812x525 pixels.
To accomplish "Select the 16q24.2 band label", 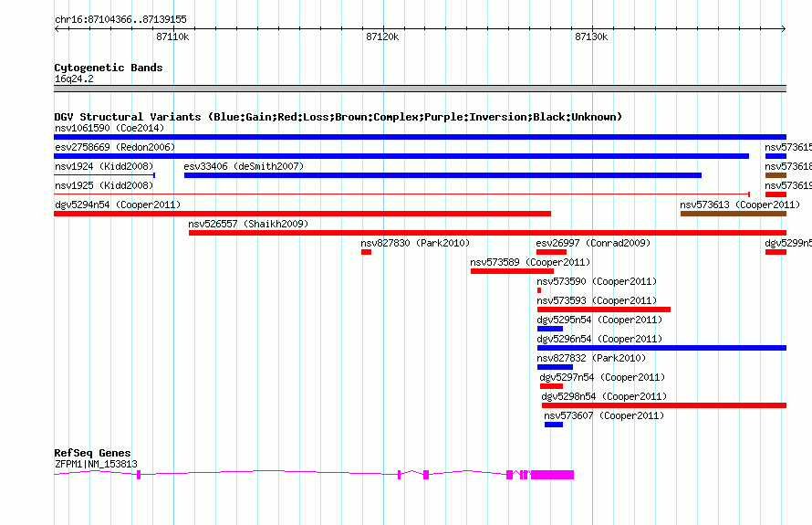I will click(x=74, y=79).
